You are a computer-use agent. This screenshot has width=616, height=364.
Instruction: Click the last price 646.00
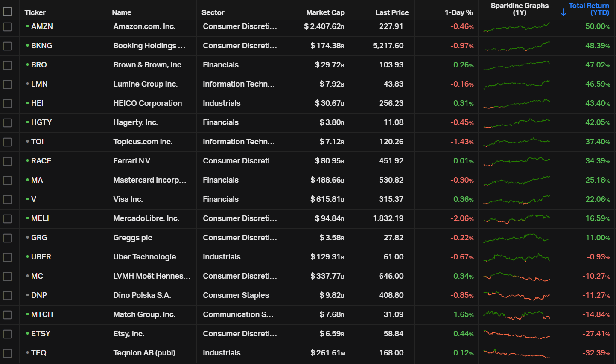click(391, 276)
